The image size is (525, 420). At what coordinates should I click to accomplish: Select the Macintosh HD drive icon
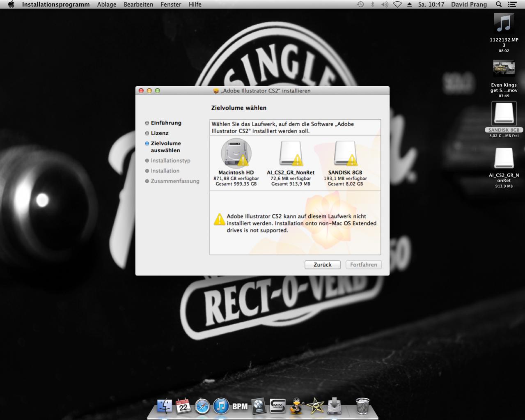[x=236, y=154]
